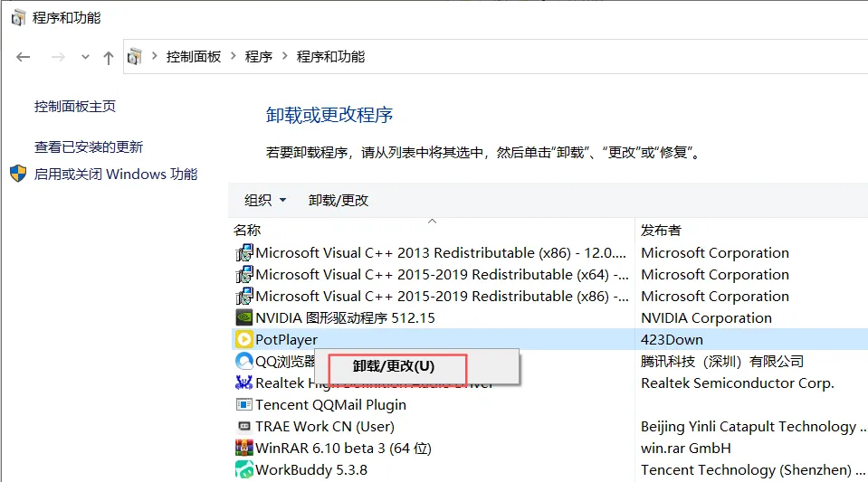Click the 卸载/更改 toolbar button
The width and height of the screenshot is (868, 482).
tap(339, 201)
